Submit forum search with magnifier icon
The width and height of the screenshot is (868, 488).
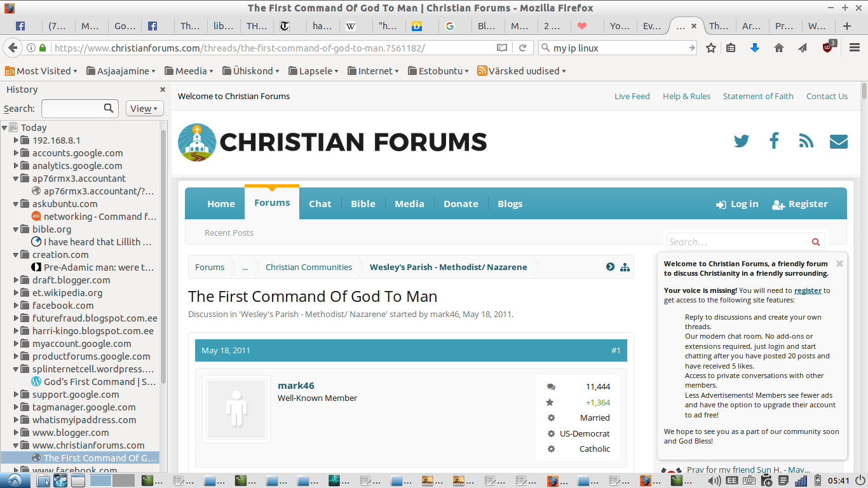816,242
